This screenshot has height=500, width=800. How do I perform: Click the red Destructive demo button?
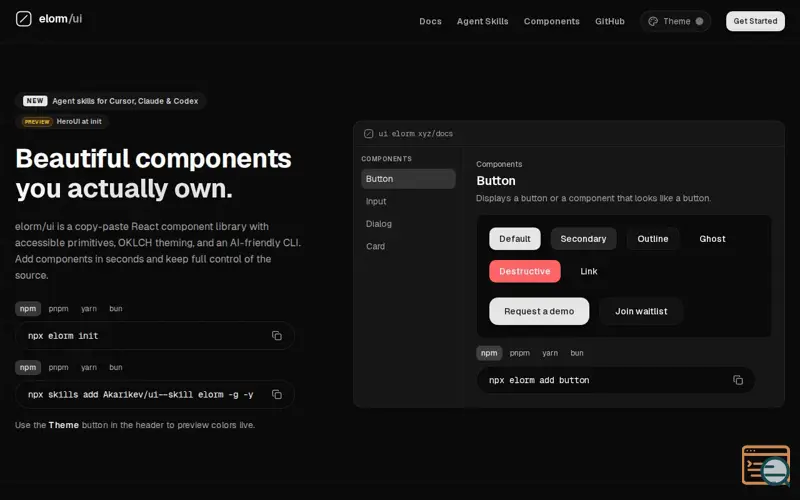tap(524, 271)
